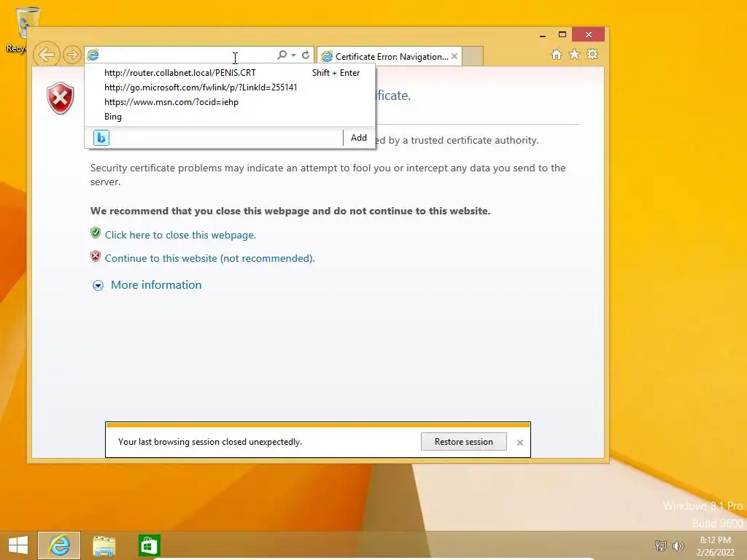Choose the Bing suggestion entry
747x560 pixels.
[230, 117]
